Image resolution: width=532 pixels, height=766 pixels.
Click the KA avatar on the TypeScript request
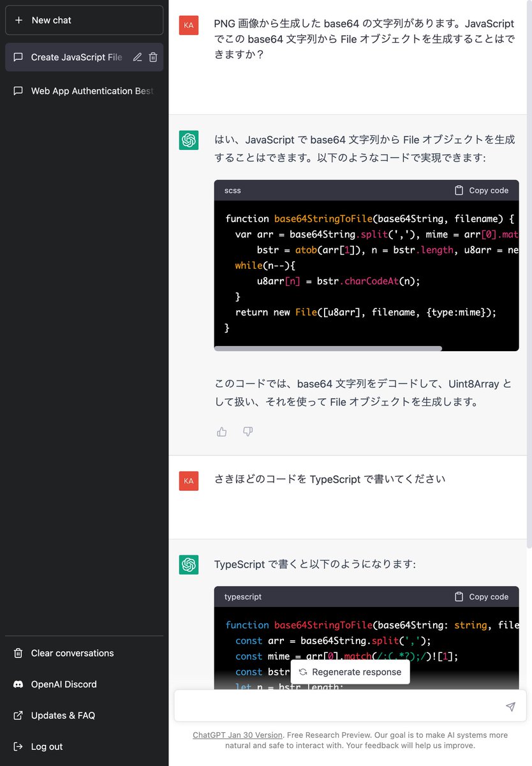point(189,481)
